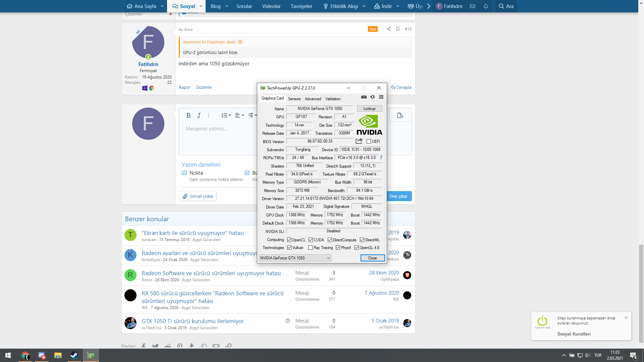Expand list formatting dropdown in editor
The image size is (644, 362).
click(226, 115)
